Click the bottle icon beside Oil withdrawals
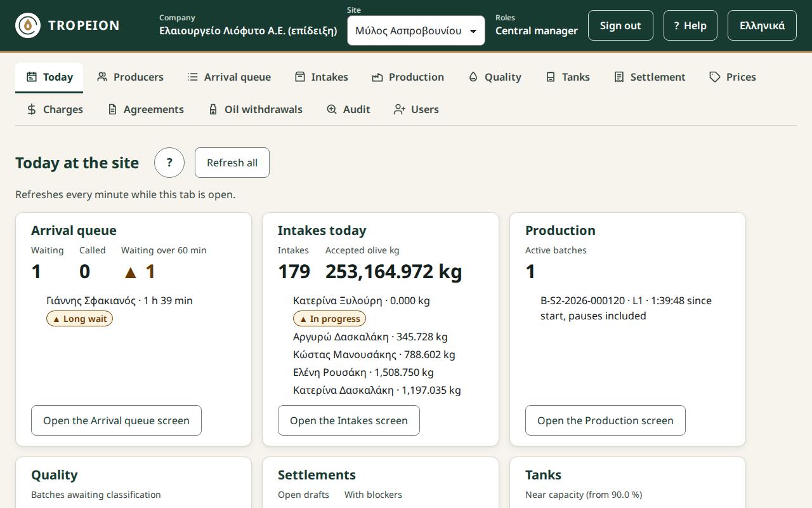The width and height of the screenshot is (812, 508). [213, 109]
